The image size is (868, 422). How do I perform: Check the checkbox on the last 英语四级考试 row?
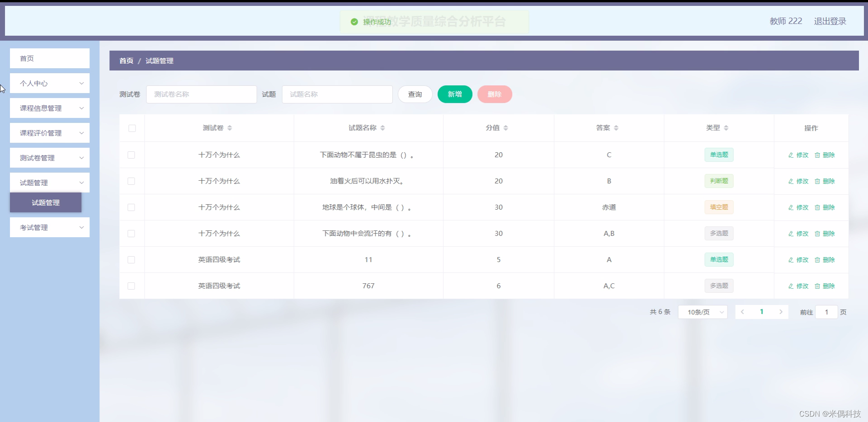tap(131, 286)
